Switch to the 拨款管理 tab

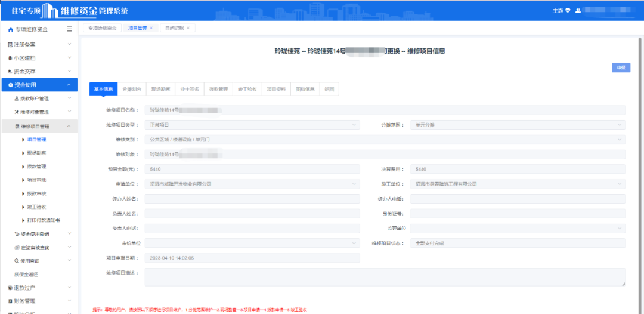(x=218, y=89)
